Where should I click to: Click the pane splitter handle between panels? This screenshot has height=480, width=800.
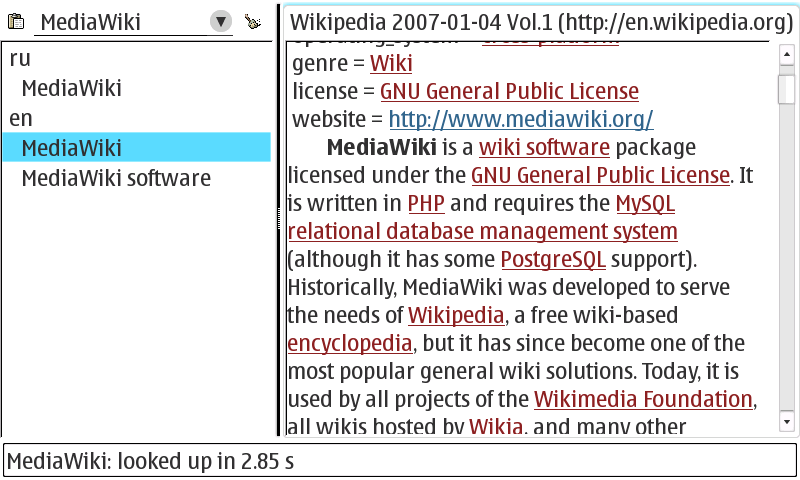point(279,212)
